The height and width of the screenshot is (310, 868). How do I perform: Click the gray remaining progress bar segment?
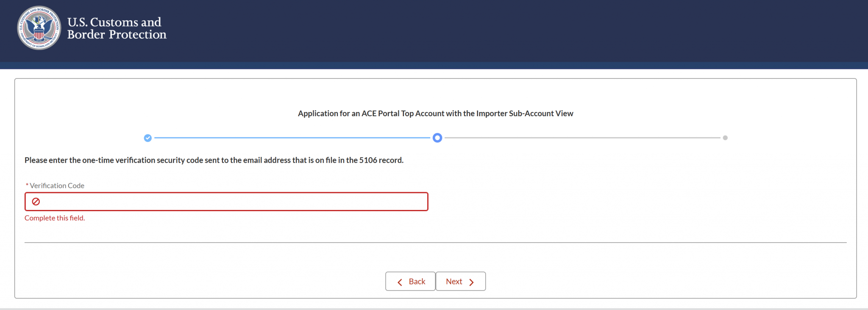[x=583, y=138]
